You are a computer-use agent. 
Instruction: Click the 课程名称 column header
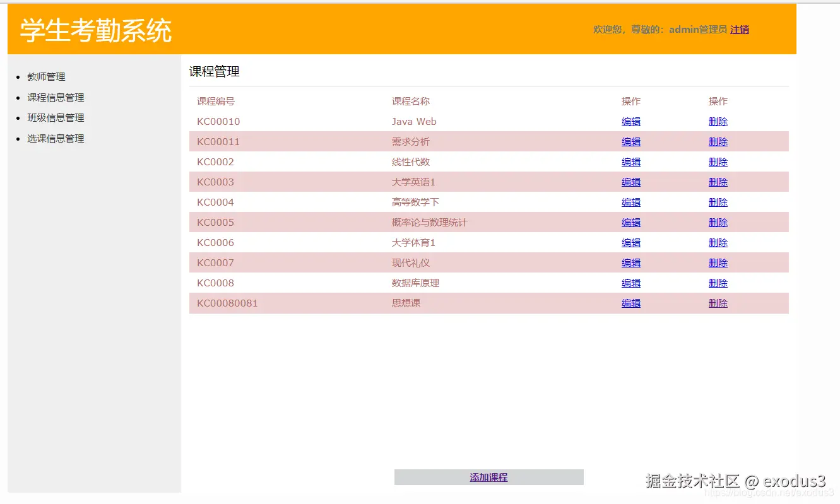[411, 102]
